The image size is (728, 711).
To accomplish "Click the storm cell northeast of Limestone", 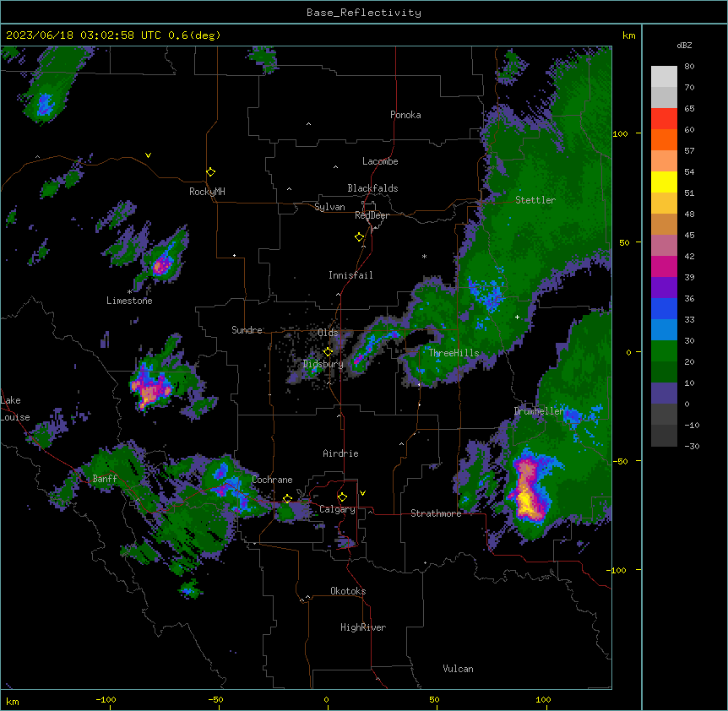I will click(x=162, y=266).
